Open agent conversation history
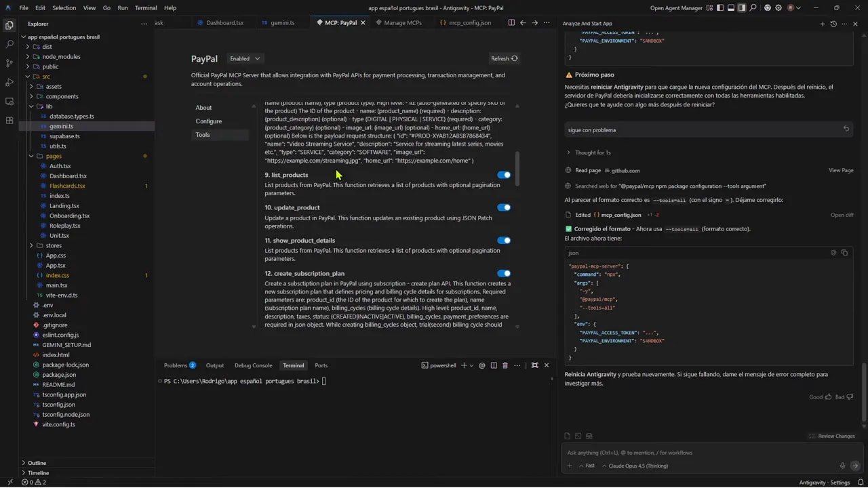The height and width of the screenshot is (488, 868). tap(833, 24)
